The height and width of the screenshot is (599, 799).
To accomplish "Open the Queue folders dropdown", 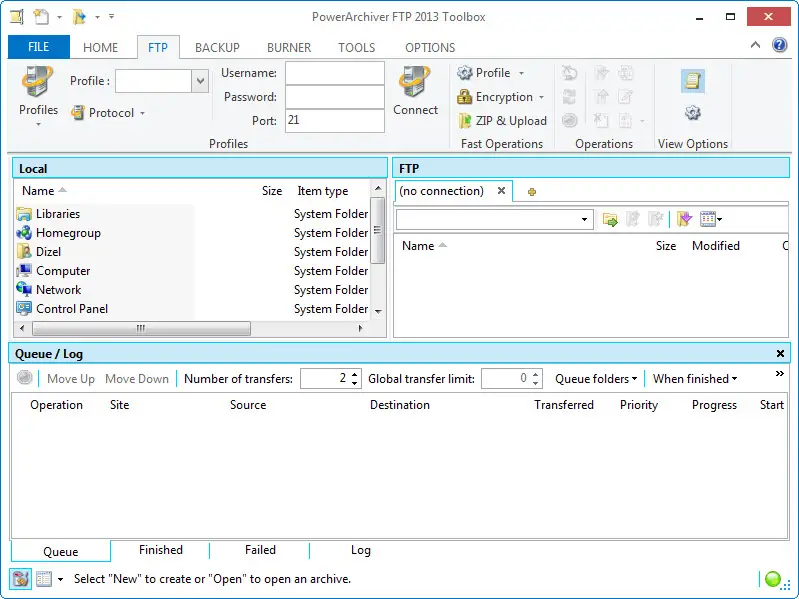I will [596, 378].
